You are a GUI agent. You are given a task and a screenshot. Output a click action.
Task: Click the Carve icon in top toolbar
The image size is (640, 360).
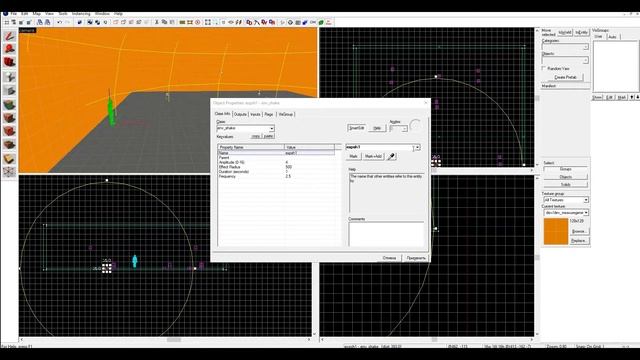coord(80,22)
